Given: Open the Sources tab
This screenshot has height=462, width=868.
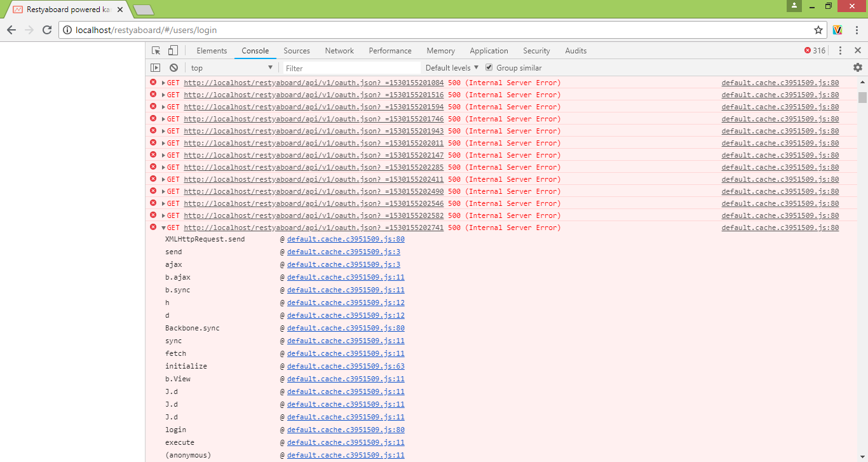Looking at the screenshot, I should [296, 50].
